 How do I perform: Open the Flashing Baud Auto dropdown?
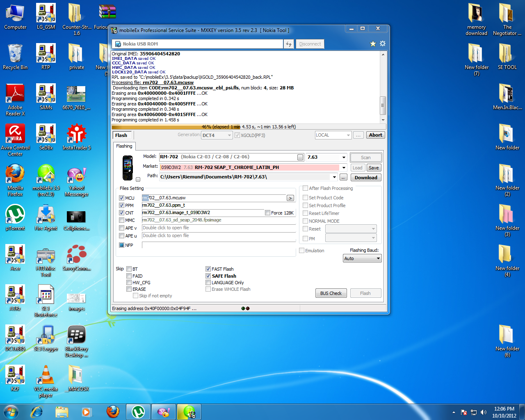(x=362, y=258)
